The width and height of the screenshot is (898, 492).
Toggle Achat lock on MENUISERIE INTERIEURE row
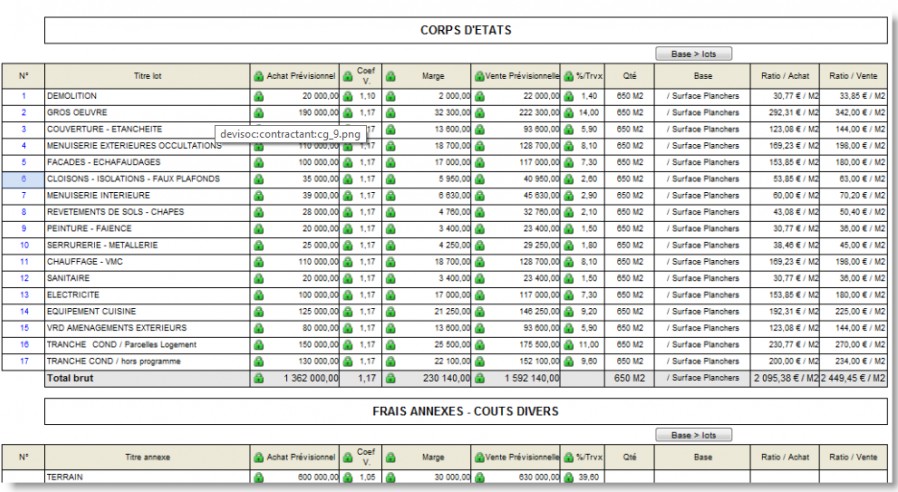click(258, 196)
